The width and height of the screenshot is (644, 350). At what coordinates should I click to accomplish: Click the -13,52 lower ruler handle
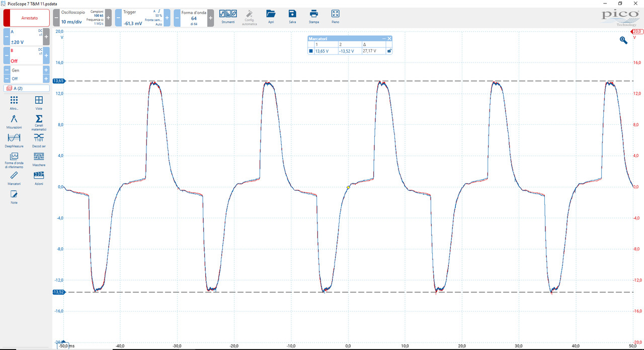(58, 292)
